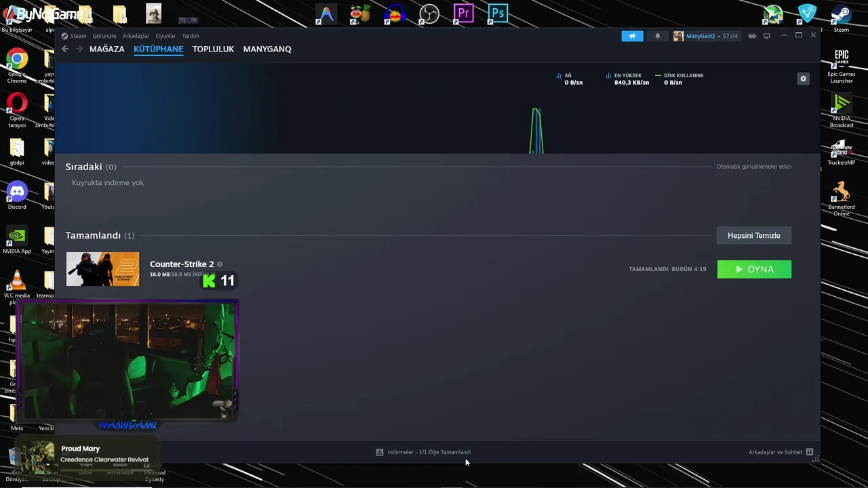Click the green OYNA play button
The height and width of the screenshot is (488, 868).
point(754,269)
